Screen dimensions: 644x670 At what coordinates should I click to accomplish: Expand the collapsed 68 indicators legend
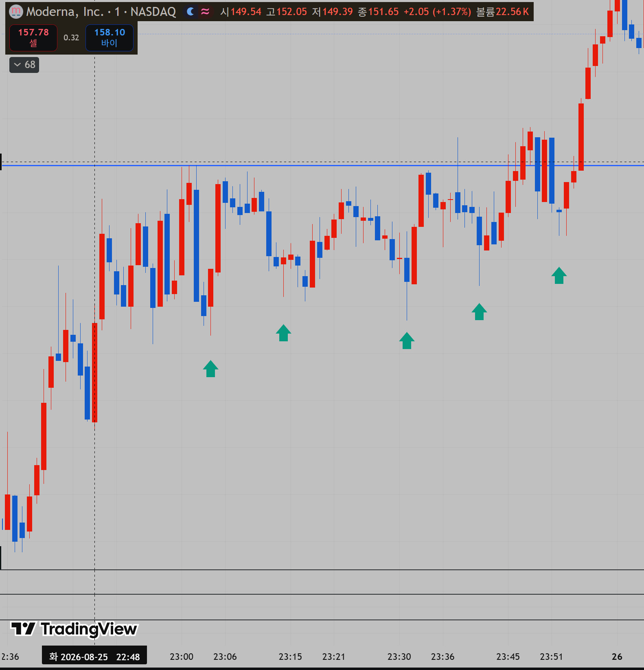24,65
